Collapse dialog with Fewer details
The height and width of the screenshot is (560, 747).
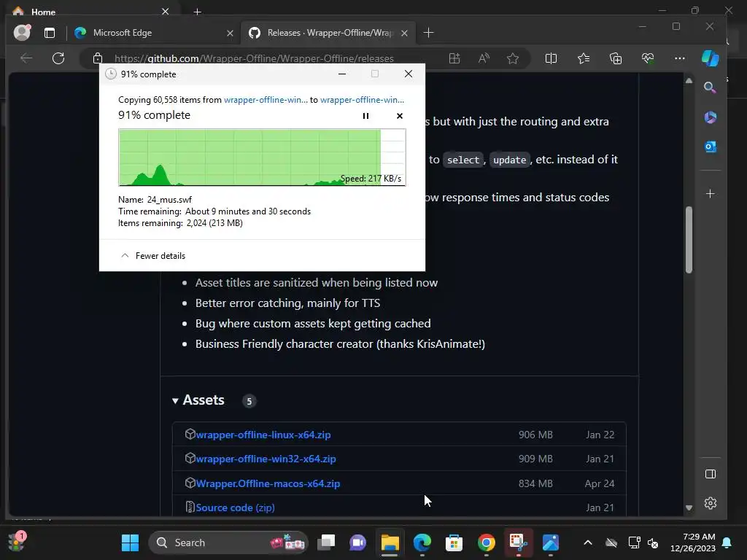tap(153, 256)
